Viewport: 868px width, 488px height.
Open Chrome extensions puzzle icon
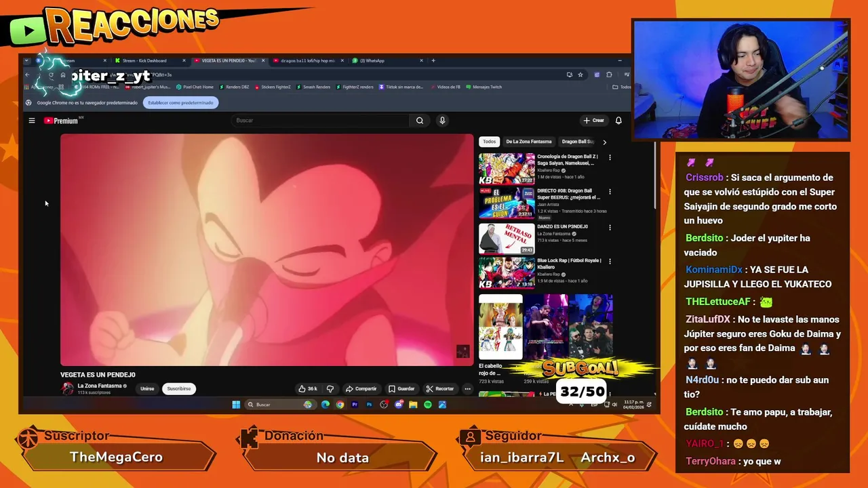point(609,75)
